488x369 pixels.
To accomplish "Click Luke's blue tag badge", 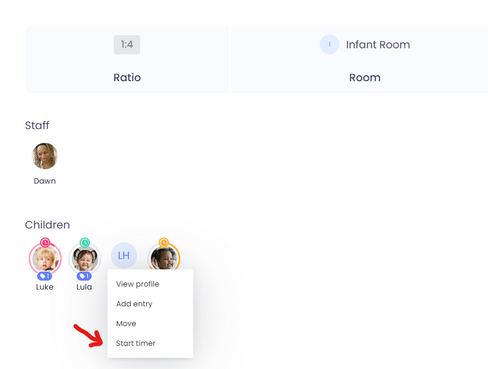I will coord(44,276).
